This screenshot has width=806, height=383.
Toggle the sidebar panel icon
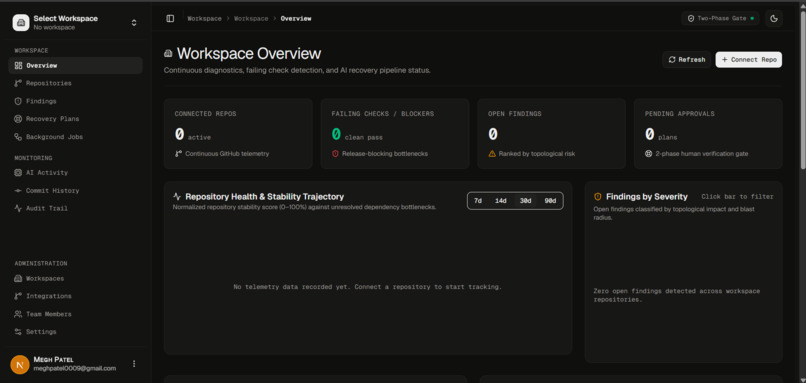pyautogui.click(x=170, y=19)
